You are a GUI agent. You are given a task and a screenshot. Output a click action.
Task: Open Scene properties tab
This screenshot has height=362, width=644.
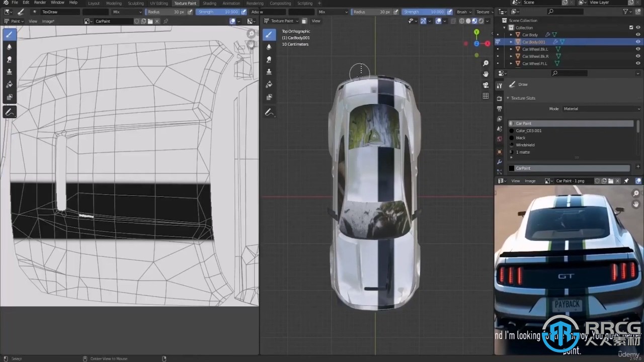point(499,130)
